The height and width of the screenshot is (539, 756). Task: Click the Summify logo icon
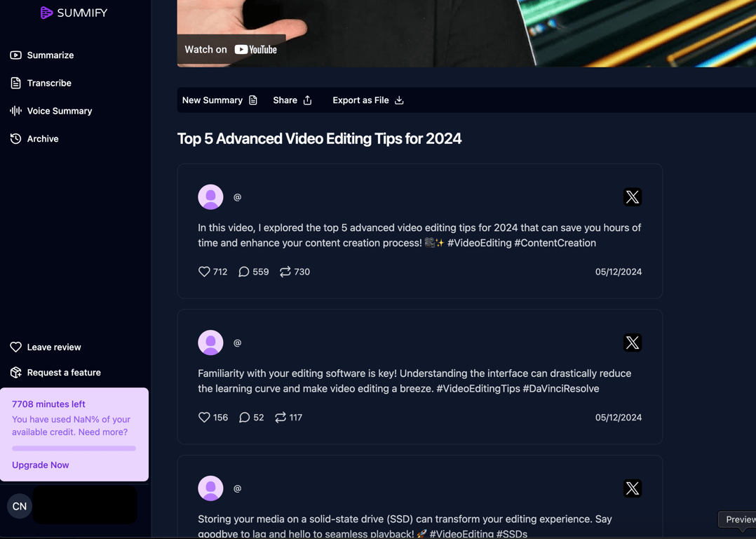pyautogui.click(x=46, y=13)
